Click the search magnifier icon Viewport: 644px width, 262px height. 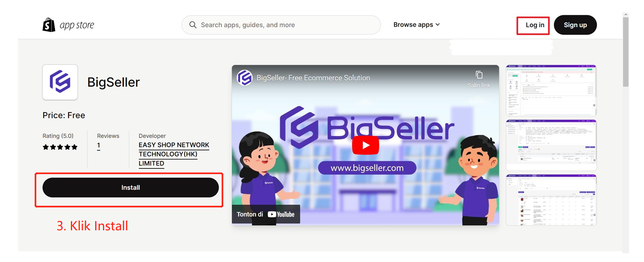193,25
